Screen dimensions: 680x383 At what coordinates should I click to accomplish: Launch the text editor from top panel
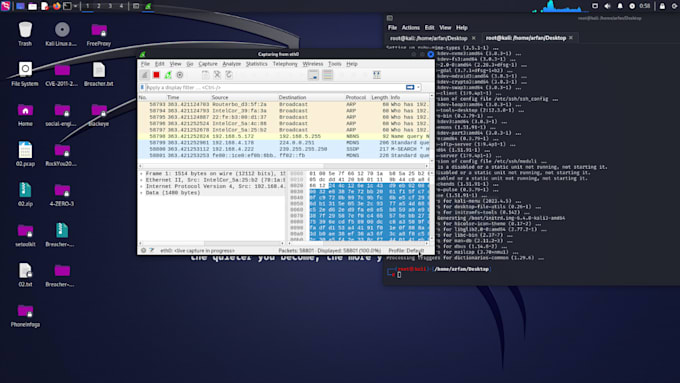pyautogui.click(x=45, y=6)
